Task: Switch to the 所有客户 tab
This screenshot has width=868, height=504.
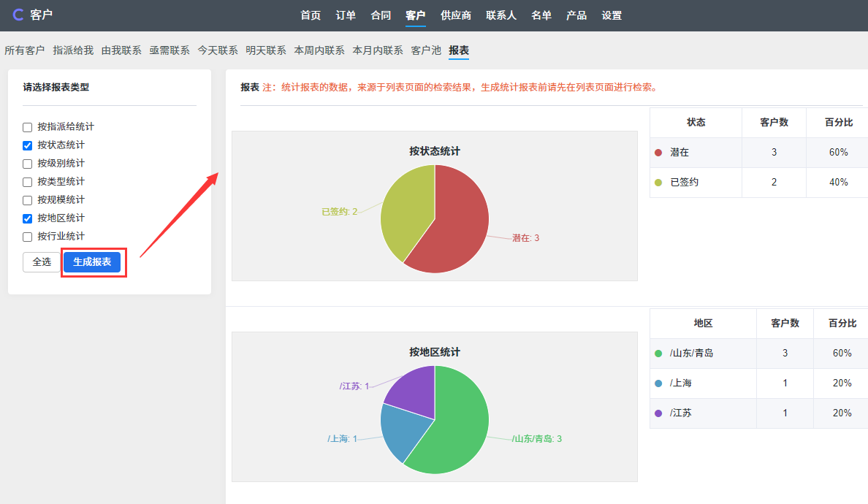Action: pos(25,50)
